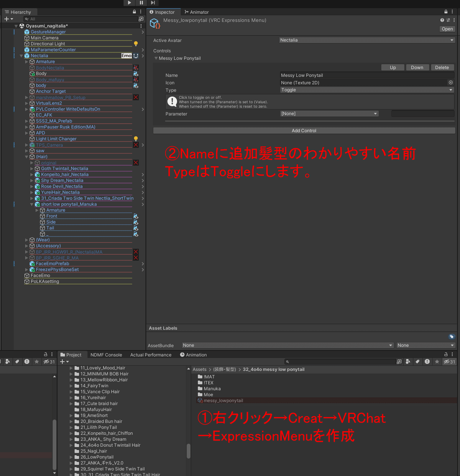Select the Main Camera object
460x476 pixels.
tap(44, 38)
